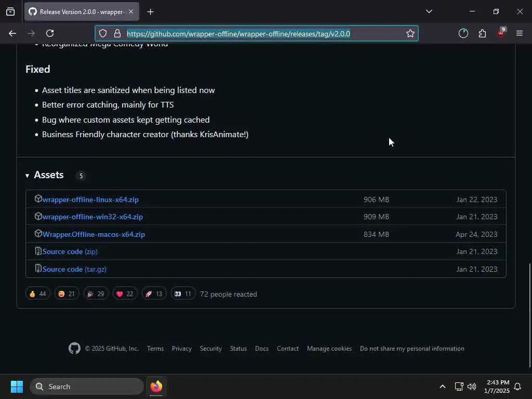Open the Extensions puzzle icon
The width and height of the screenshot is (532, 399).
pos(482,33)
